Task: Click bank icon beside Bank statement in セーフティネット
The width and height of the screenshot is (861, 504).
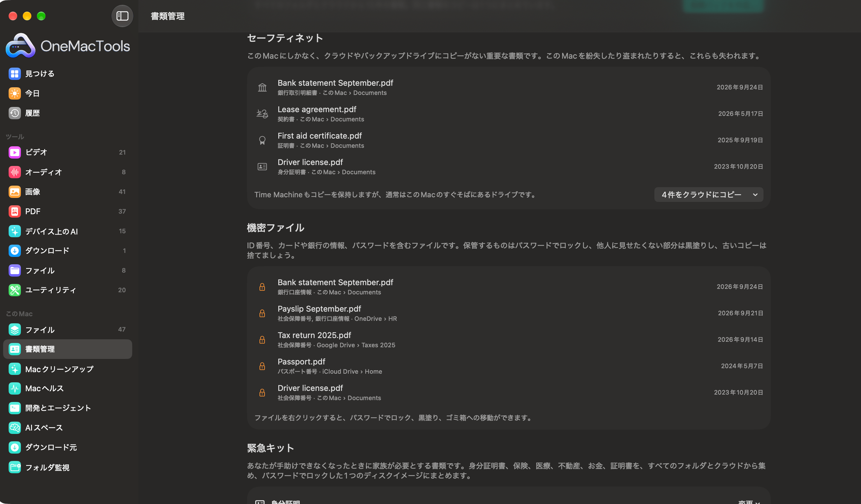Action: coord(262,87)
